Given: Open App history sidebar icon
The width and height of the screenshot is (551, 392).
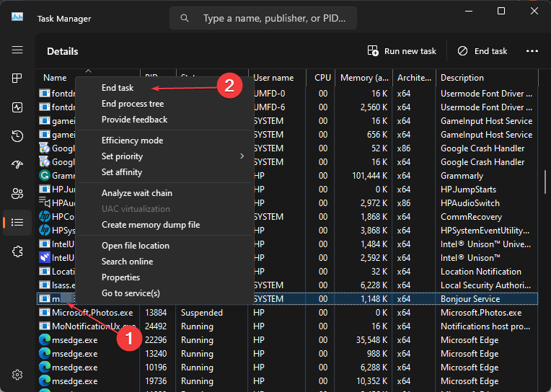Looking at the screenshot, I should 17,136.
